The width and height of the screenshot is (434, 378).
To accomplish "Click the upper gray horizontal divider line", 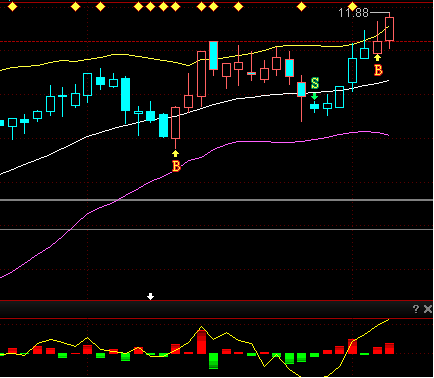I will pos(217,200).
